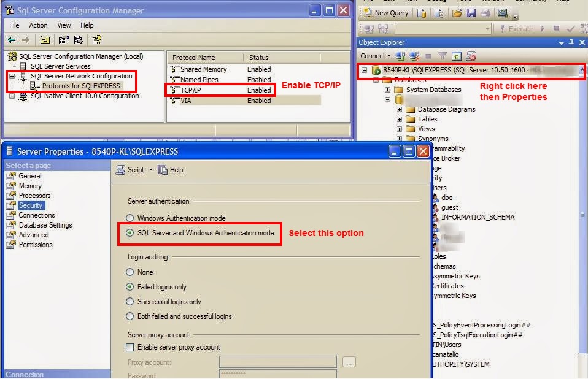Screen dimensions: 588x379
Task: Click the Up One Level icon in Configuration Manager
Action: tap(45, 39)
